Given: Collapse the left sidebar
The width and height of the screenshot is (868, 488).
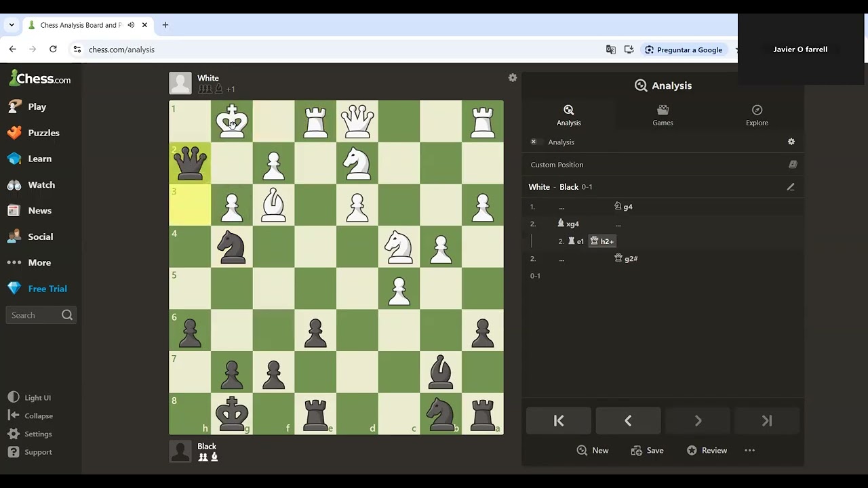Looking at the screenshot, I should coord(30,415).
